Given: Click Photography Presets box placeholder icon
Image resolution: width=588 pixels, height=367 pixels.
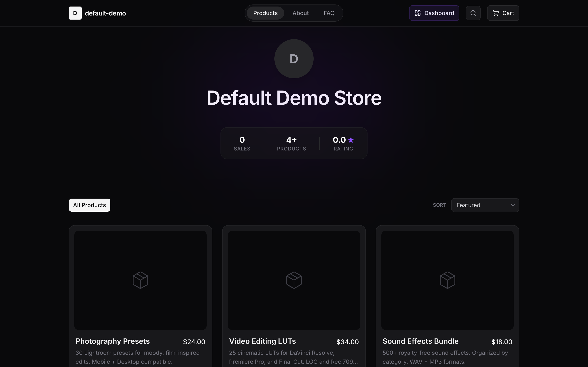Looking at the screenshot, I should [140, 280].
